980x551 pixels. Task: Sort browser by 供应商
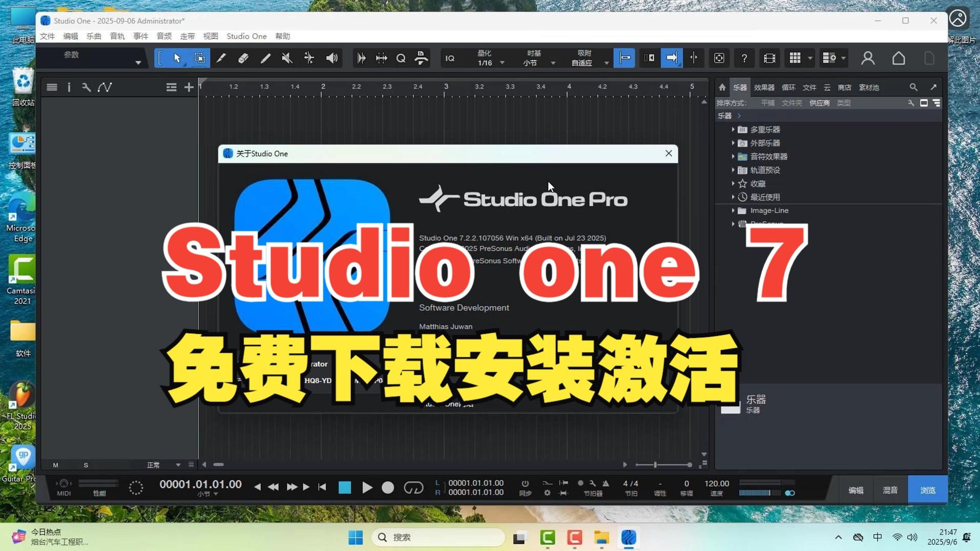[820, 103]
